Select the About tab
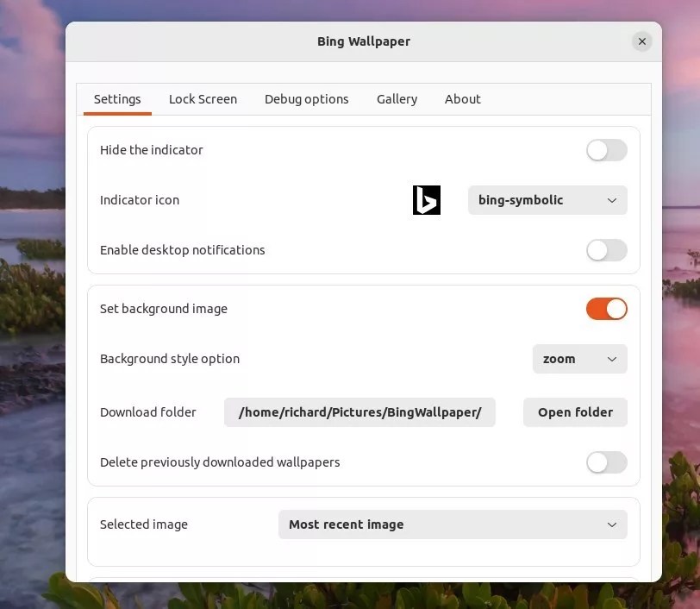This screenshot has height=609, width=700. click(463, 99)
